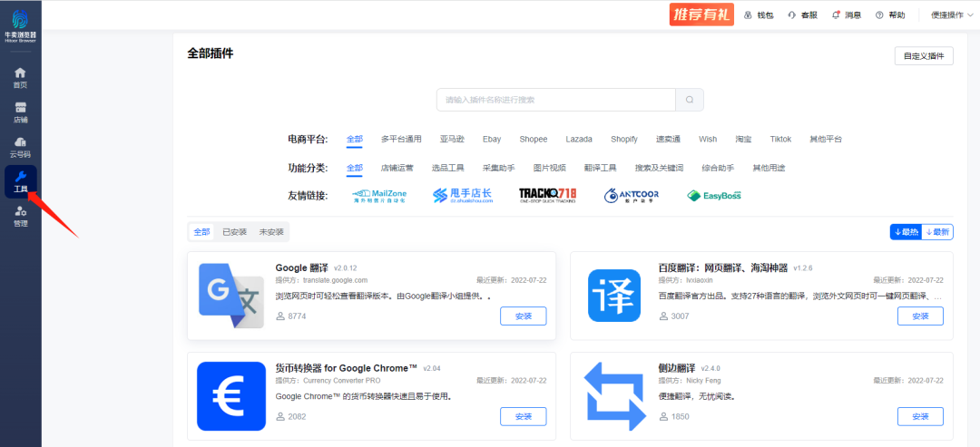
Task: Open Customer Service (客服) in top bar
Action: point(802,15)
